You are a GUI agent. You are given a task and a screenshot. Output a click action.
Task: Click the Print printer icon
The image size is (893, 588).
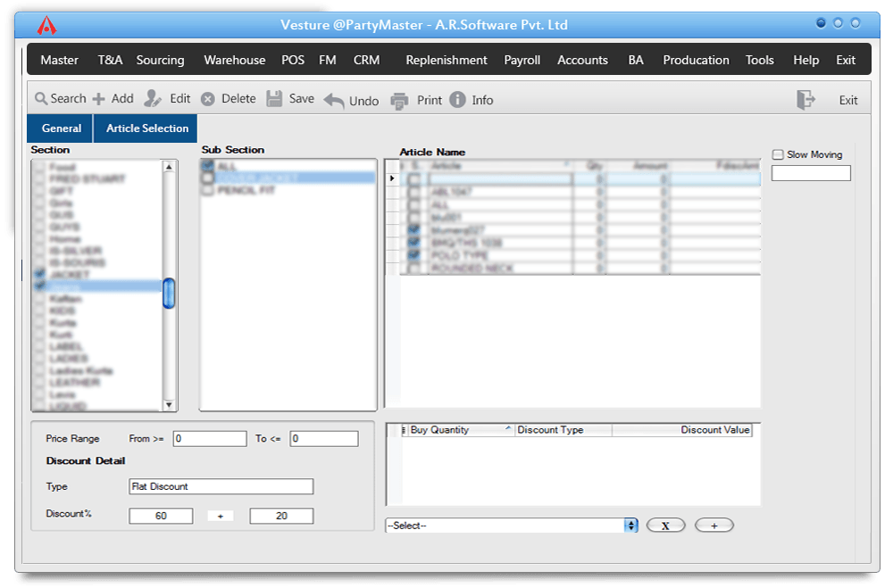click(399, 101)
